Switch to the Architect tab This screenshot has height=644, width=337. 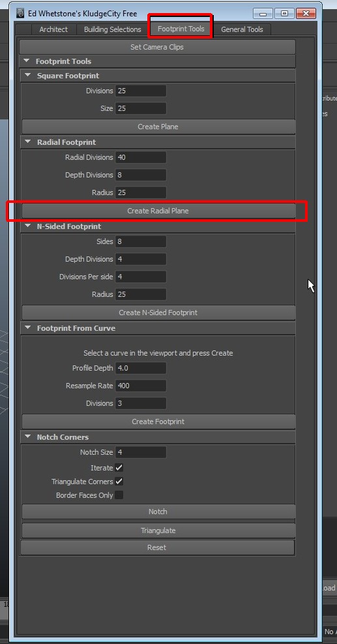[53, 29]
